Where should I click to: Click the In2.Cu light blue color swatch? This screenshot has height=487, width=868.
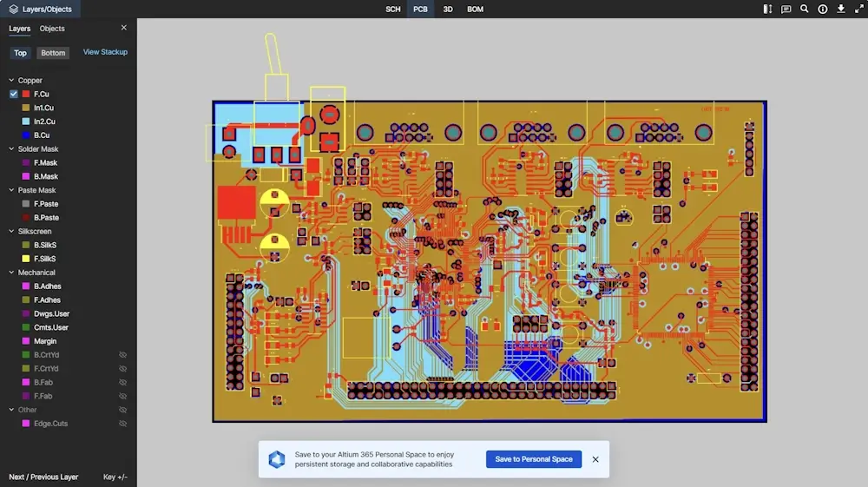click(26, 122)
